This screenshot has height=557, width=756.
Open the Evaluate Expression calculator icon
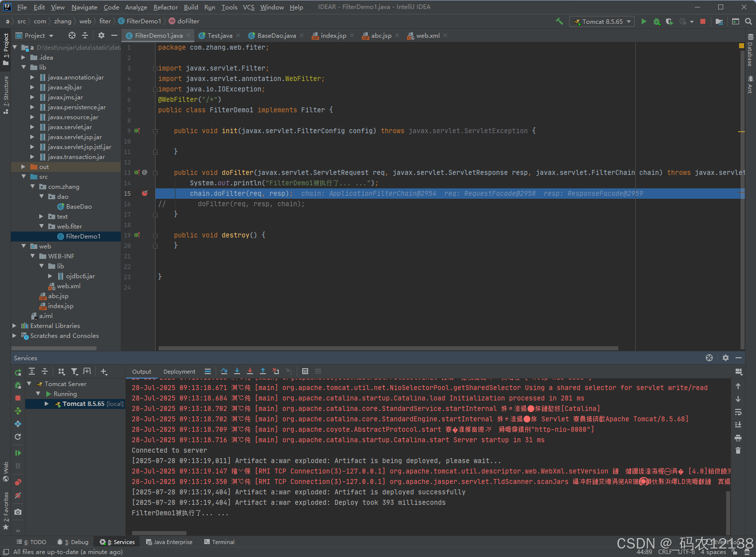pyautogui.click(x=305, y=371)
